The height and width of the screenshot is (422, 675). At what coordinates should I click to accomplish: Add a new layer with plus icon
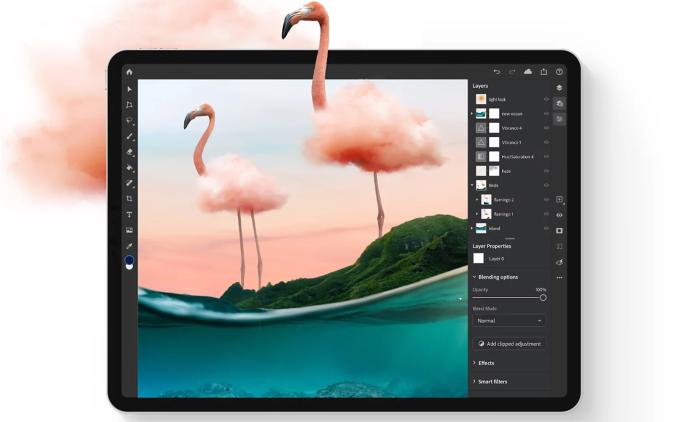[559, 199]
